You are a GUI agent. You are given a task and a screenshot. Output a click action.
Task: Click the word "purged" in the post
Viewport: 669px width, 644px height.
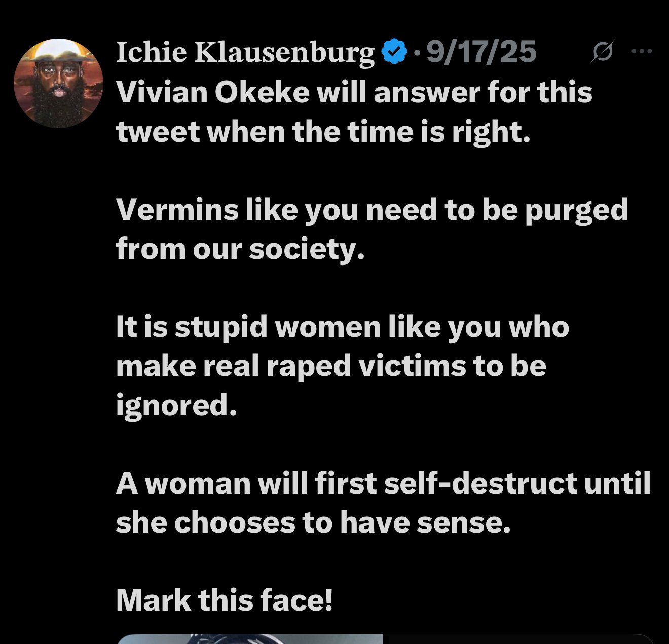click(576, 210)
